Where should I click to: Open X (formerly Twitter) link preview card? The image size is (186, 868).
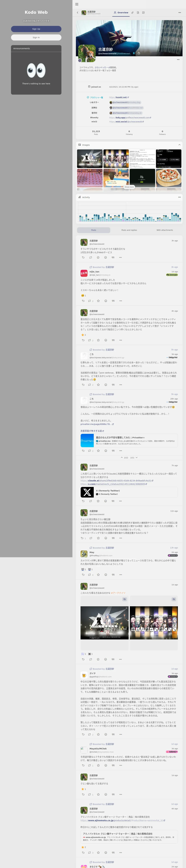pyautogui.click(x=129, y=492)
